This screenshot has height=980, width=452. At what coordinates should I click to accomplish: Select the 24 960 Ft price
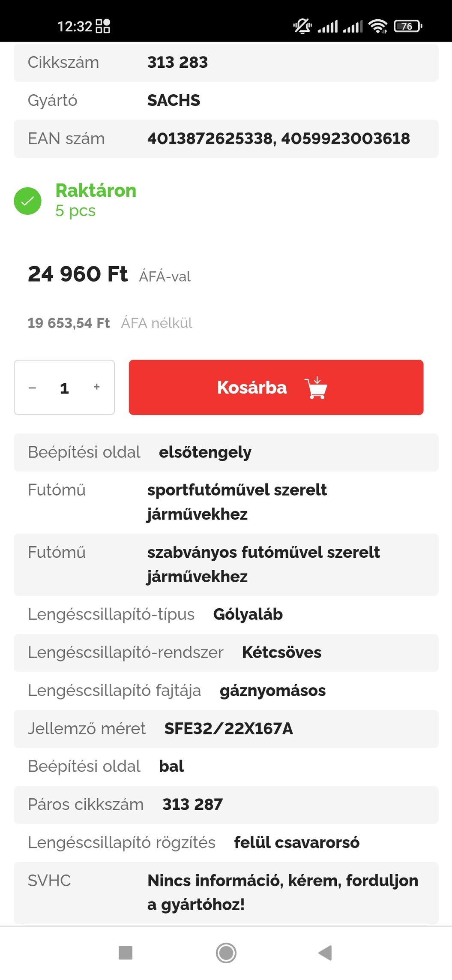78,274
